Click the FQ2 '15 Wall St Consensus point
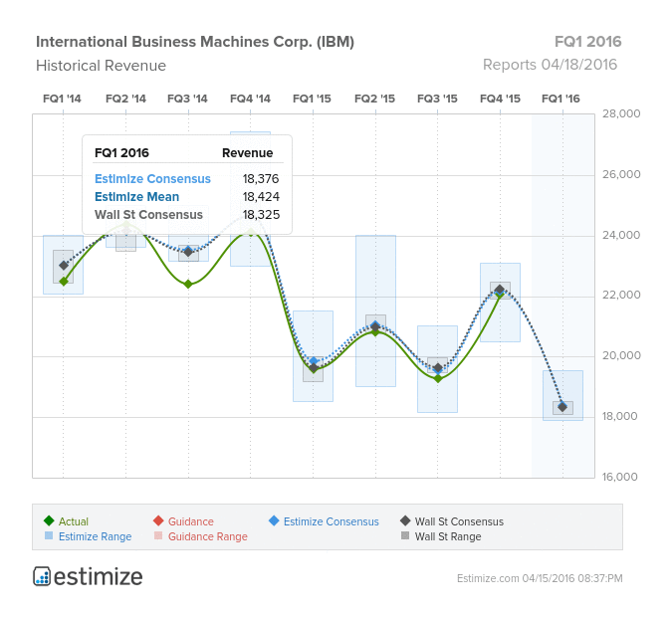This screenshot has width=672, height=617. pos(375,327)
